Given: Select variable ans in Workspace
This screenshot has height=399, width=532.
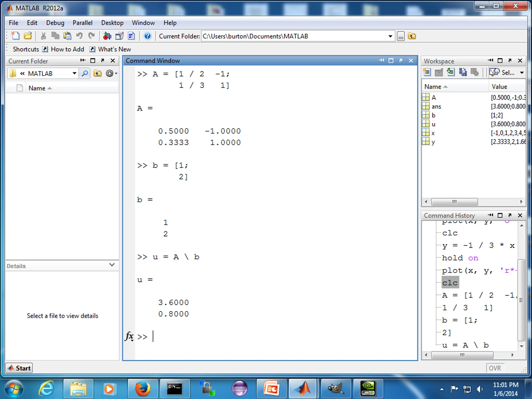Looking at the screenshot, I should [x=474, y=106].
